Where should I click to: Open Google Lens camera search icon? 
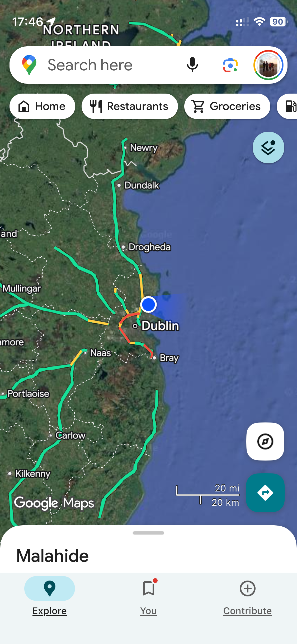(230, 65)
